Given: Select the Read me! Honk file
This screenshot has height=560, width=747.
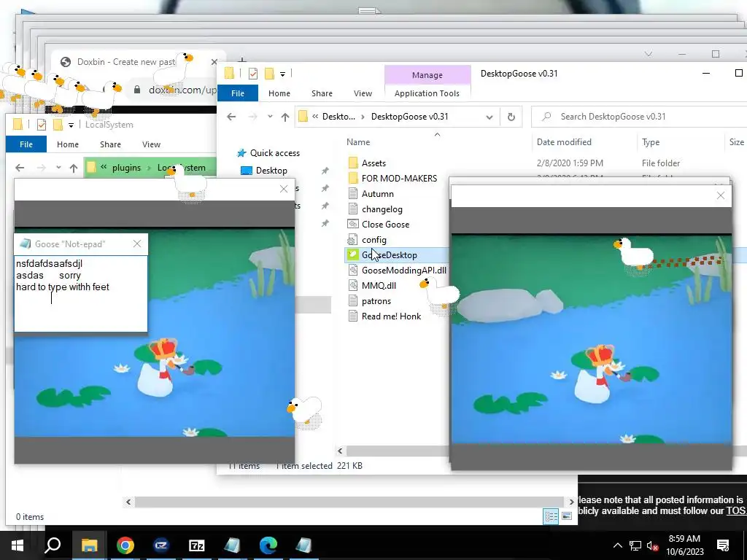Looking at the screenshot, I should tap(391, 316).
